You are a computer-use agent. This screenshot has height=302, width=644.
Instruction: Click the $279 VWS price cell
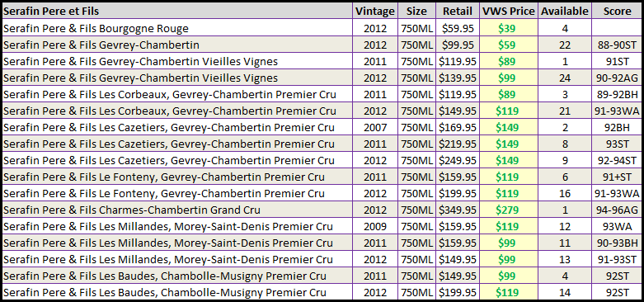(x=509, y=210)
